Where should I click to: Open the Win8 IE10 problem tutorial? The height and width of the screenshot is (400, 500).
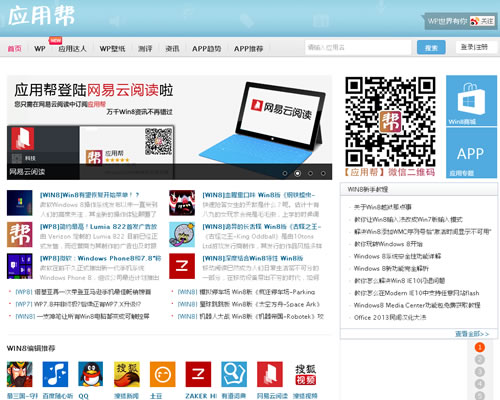(x=399, y=281)
